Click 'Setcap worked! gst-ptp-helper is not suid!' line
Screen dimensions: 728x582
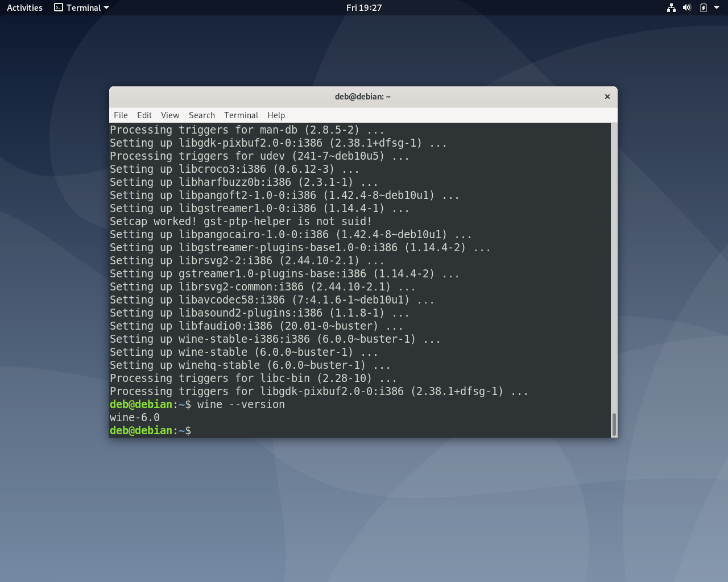(241, 222)
